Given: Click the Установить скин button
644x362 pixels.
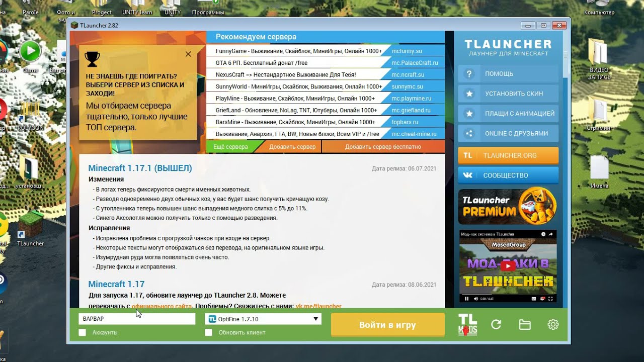Looking at the screenshot, I should (x=508, y=94).
